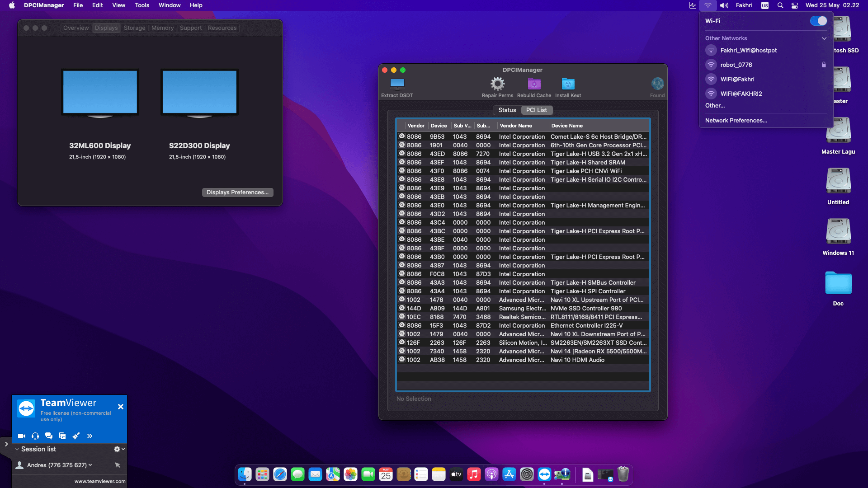Open the Apple menu
Screen dimensions: 868x488
(12, 5)
